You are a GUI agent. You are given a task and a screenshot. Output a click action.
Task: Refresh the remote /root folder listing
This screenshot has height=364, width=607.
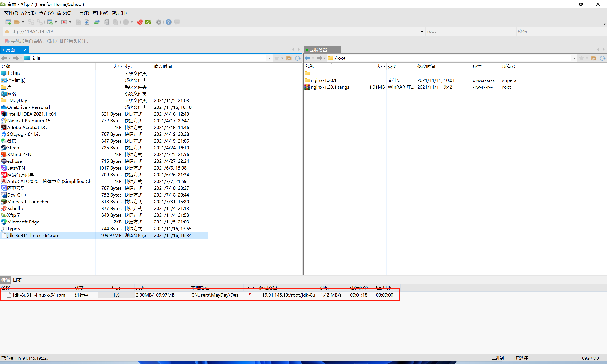602,58
